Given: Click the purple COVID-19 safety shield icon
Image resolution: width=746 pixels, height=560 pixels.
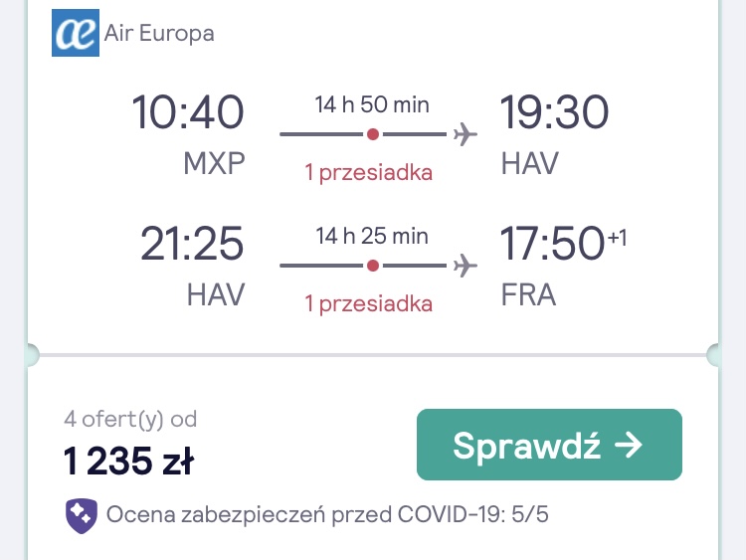Looking at the screenshot, I should (x=82, y=516).
